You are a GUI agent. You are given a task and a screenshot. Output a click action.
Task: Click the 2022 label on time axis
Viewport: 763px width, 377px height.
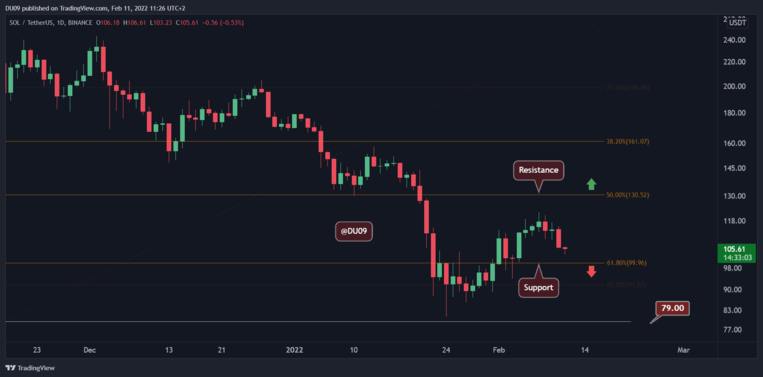click(x=294, y=350)
